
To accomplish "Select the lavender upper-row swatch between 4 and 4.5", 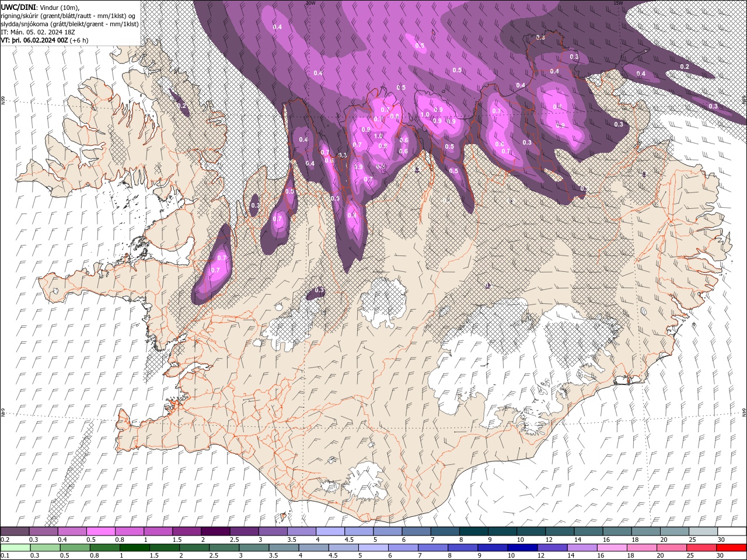I will (x=330, y=531).
